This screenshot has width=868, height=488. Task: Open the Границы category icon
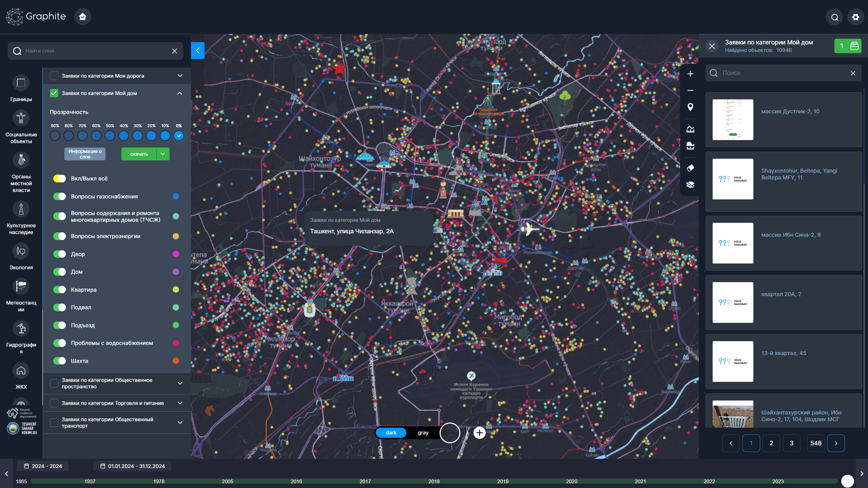(21, 83)
